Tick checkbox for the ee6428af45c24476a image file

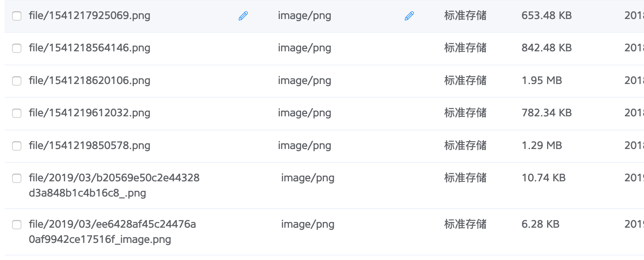17,225
